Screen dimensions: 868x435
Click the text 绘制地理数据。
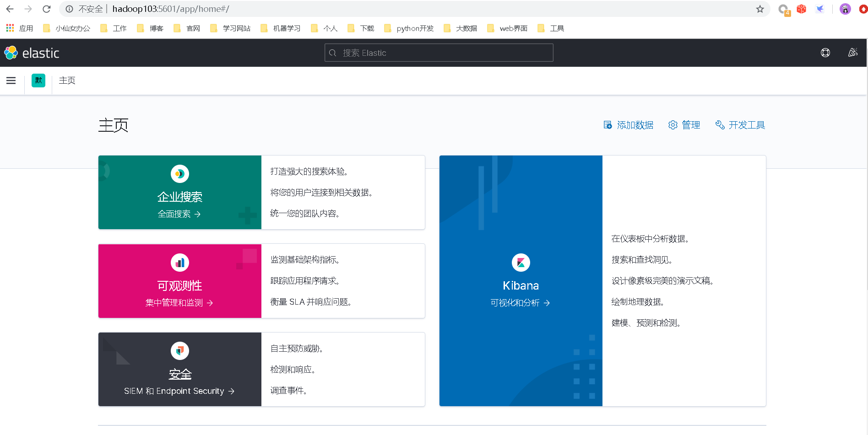(638, 302)
